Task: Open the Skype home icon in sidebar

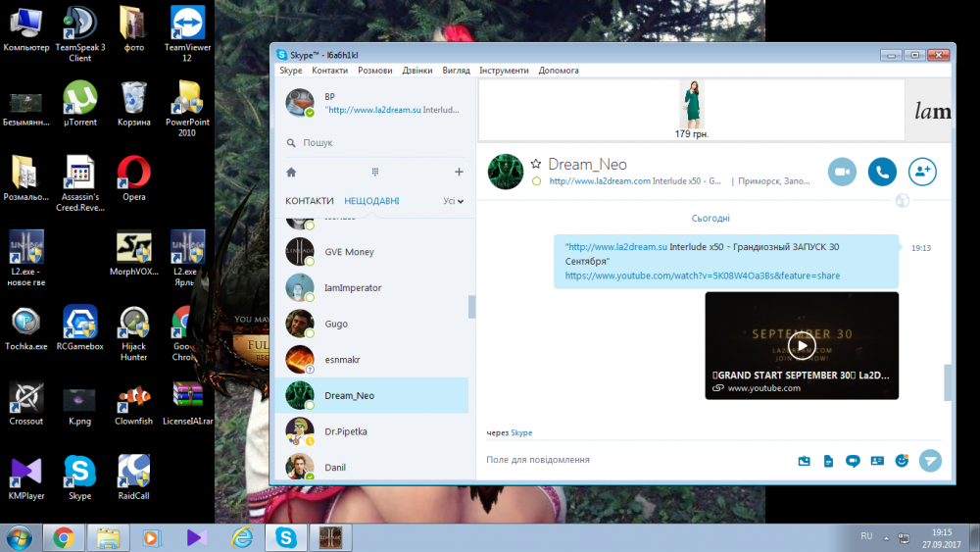Action: [x=291, y=172]
